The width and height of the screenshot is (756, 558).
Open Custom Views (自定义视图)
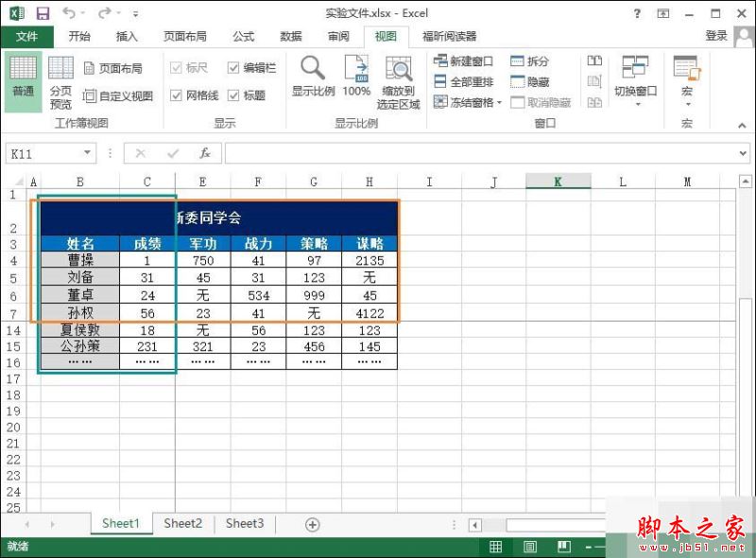coord(118,96)
